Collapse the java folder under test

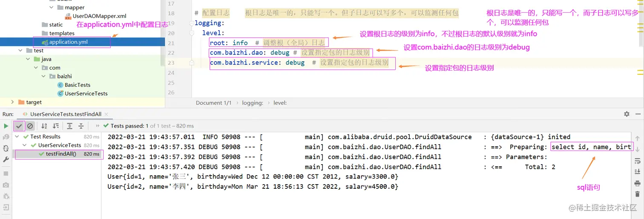[29, 59]
